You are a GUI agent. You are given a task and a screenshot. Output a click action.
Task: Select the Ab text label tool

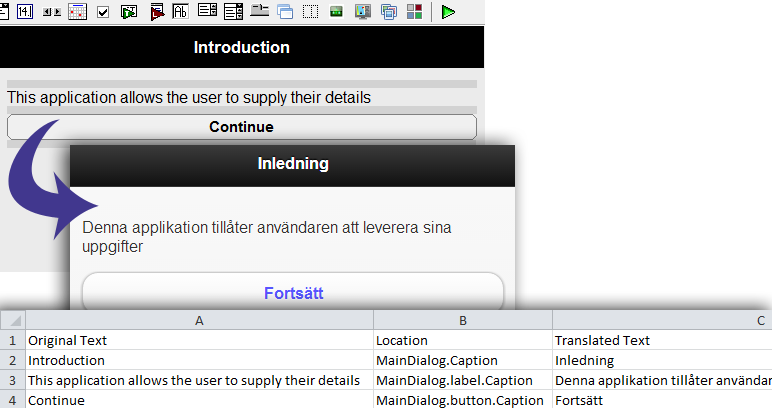click(180, 11)
